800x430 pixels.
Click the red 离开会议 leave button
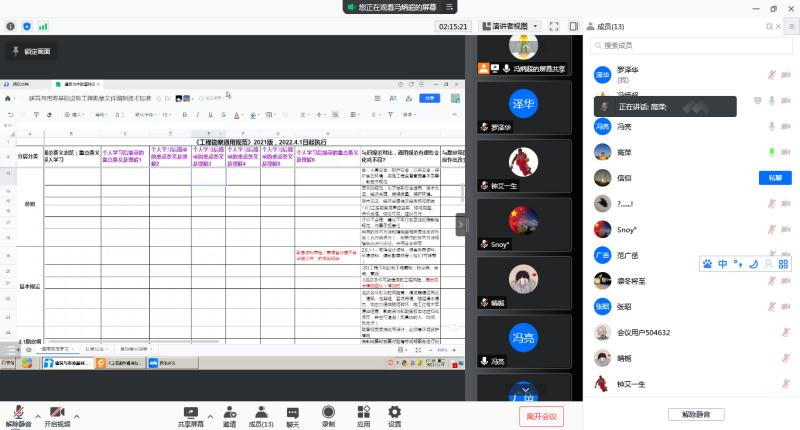pyautogui.click(x=542, y=415)
